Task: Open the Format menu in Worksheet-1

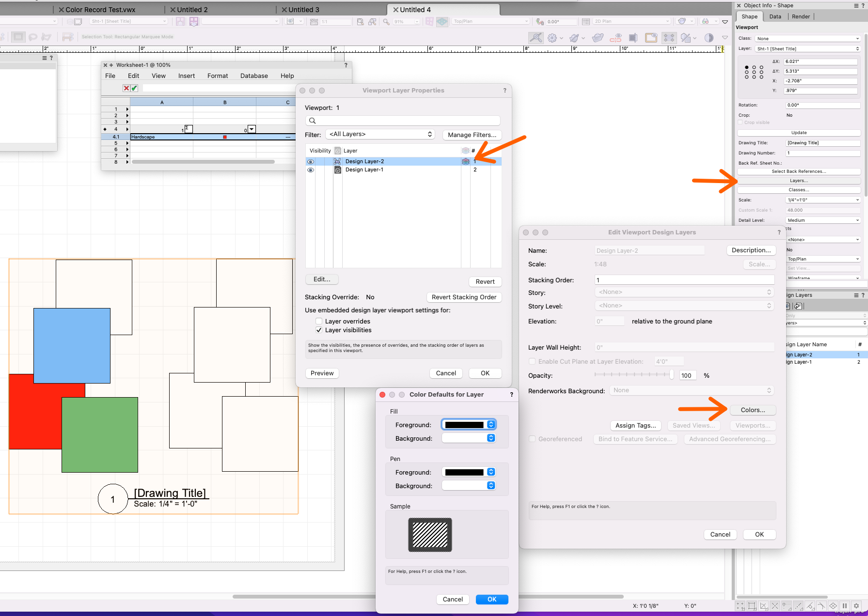Action: click(x=217, y=76)
